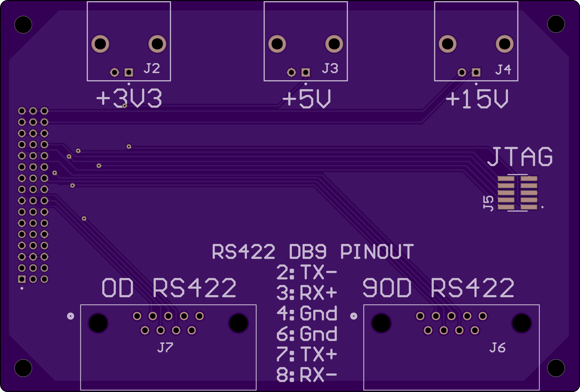
Task: Click the 0D RS422 label
Action: point(169,288)
